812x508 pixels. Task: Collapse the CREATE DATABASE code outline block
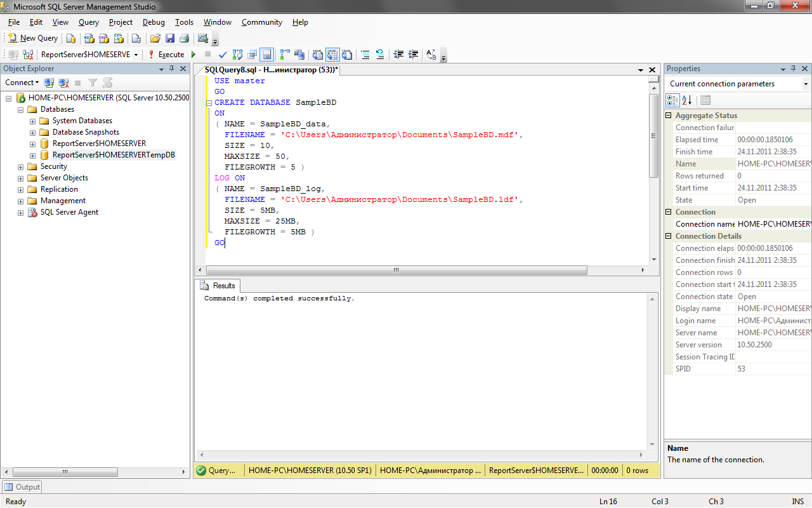tap(209, 102)
